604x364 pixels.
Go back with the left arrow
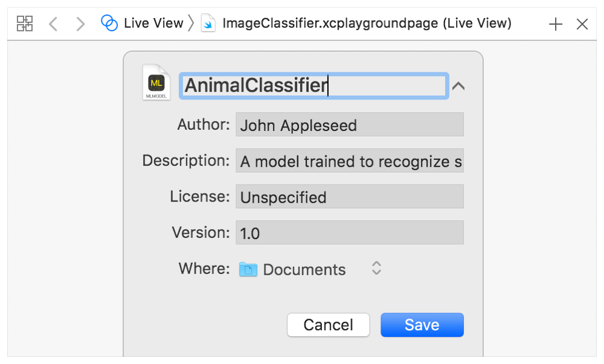pyautogui.click(x=53, y=24)
